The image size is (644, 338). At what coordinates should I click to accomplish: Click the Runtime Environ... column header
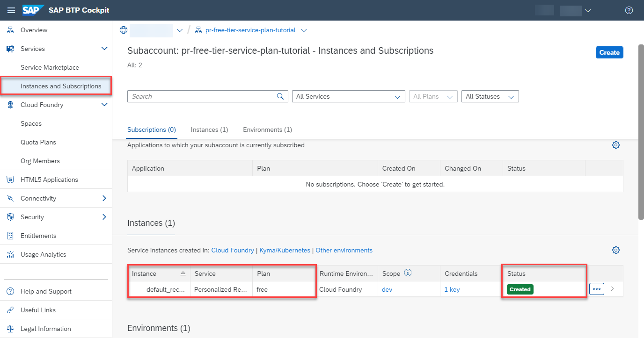point(346,273)
